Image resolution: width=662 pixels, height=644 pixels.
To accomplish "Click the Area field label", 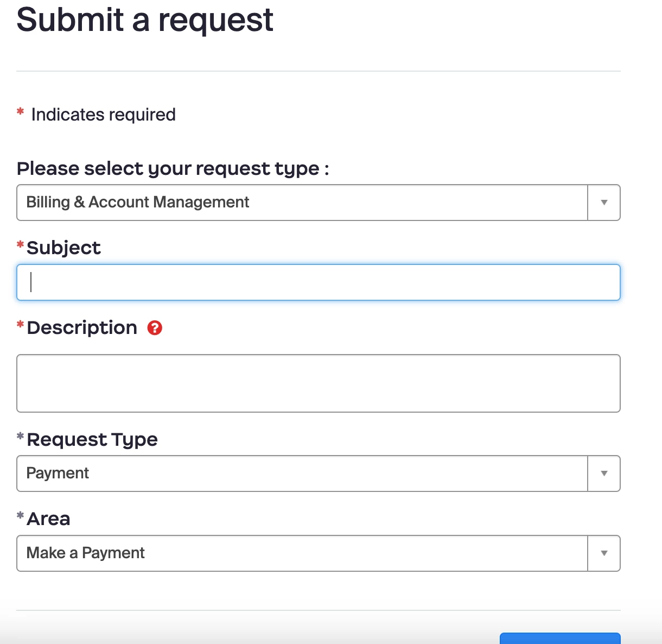I will (49, 519).
